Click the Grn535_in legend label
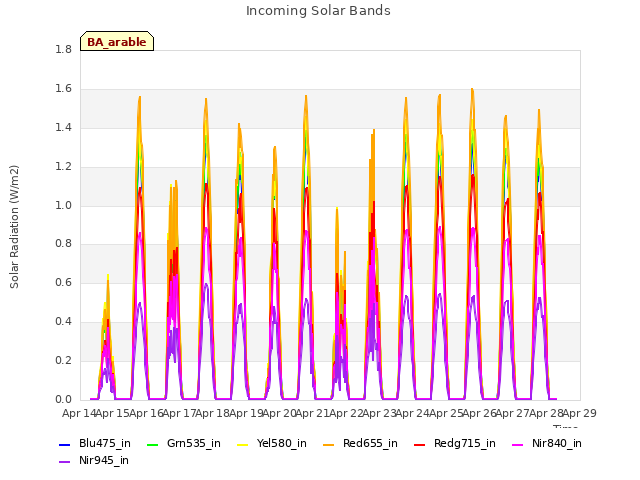Image resolution: width=640 pixels, height=480 pixels. pyautogui.click(x=194, y=443)
